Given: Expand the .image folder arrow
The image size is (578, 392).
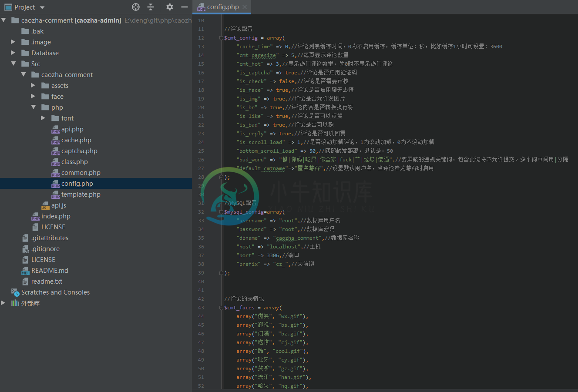Looking at the screenshot, I should pyautogui.click(x=13, y=42).
